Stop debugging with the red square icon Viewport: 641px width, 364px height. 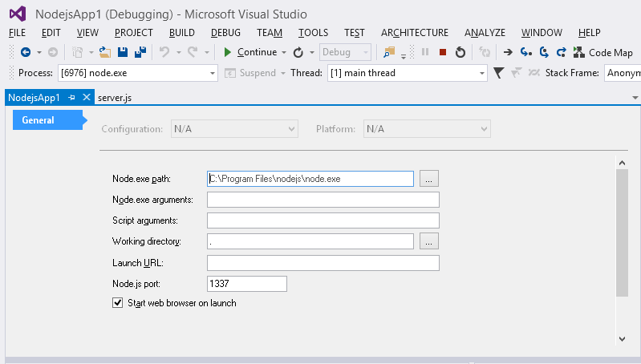tap(442, 52)
